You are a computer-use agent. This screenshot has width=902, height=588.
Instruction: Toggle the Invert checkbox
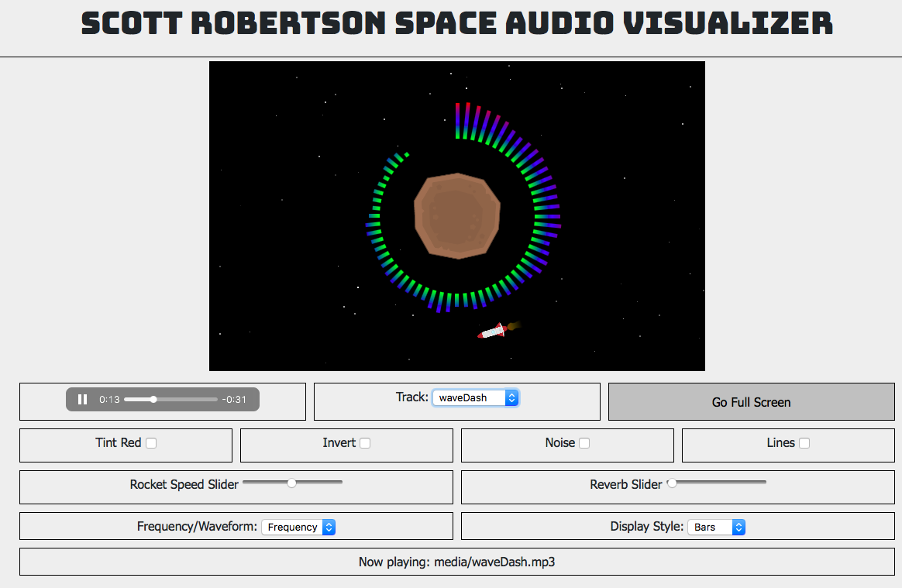tap(365, 443)
